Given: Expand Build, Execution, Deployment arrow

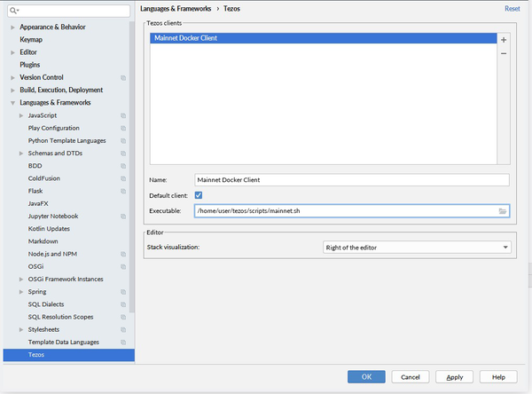Looking at the screenshot, I should coord(12,90).
